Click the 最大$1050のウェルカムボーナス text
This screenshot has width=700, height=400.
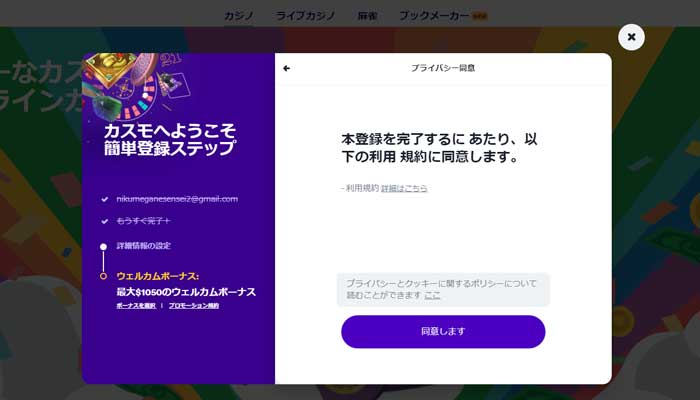(x=186, y=292)
